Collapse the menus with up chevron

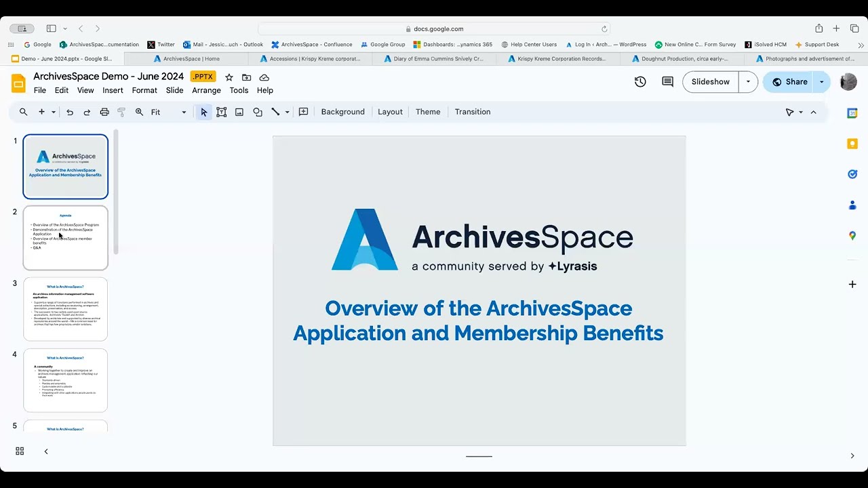pos(814,112)
